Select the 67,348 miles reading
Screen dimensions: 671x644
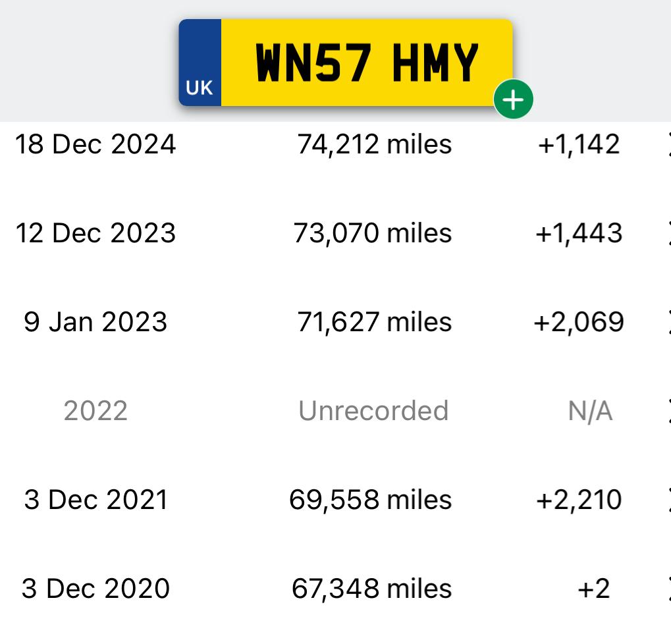pos(371,589)
